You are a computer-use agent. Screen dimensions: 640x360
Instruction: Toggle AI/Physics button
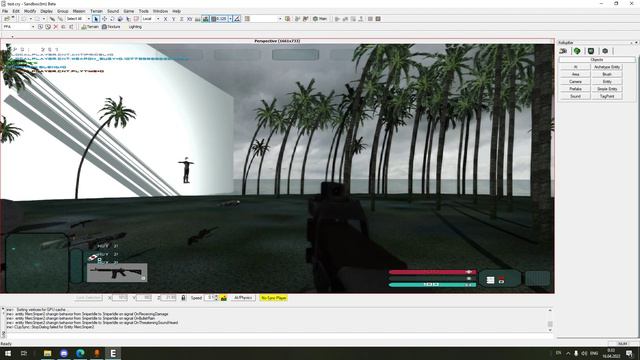tap(243, 298)
